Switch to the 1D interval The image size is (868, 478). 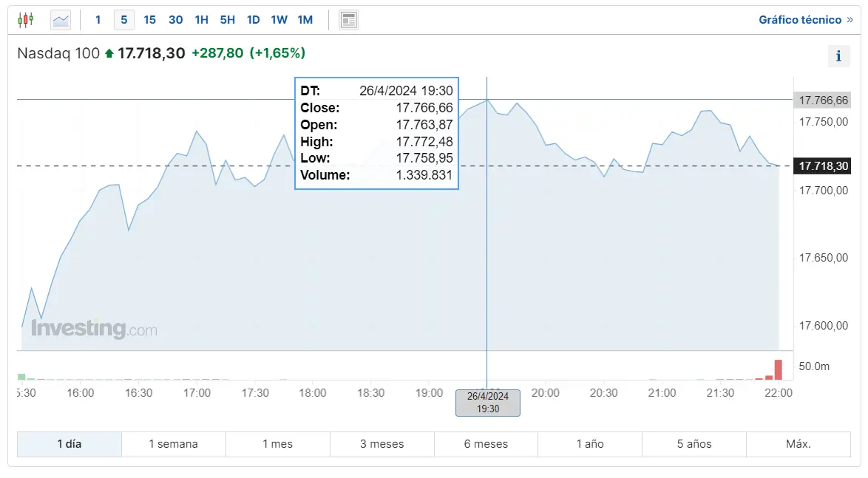(x=253, y=20)
